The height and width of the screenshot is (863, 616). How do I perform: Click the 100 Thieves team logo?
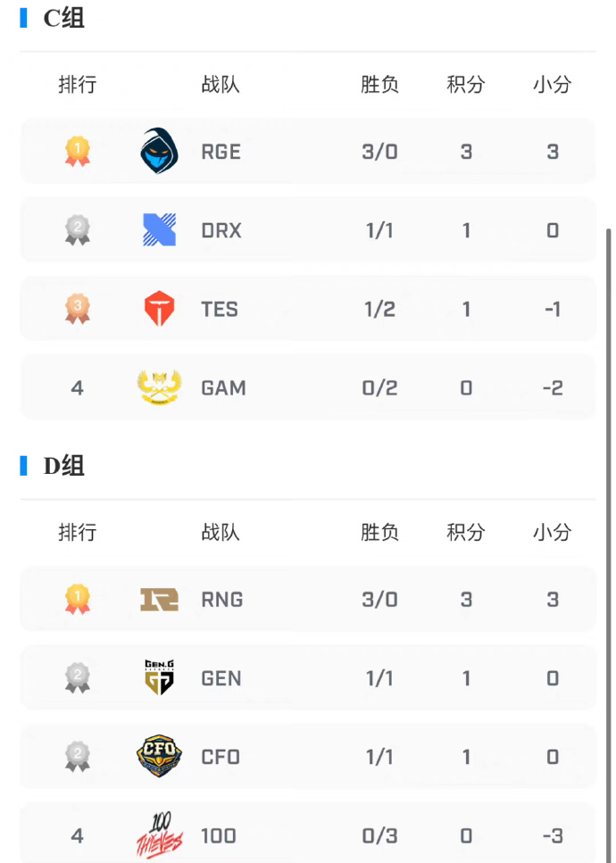(160, 835)
